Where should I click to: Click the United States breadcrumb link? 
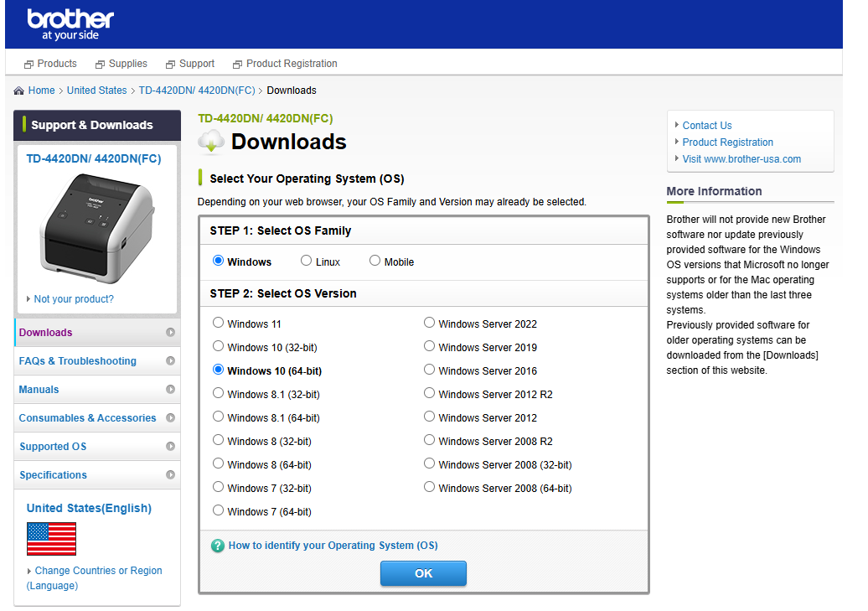[x=97, y=91]
